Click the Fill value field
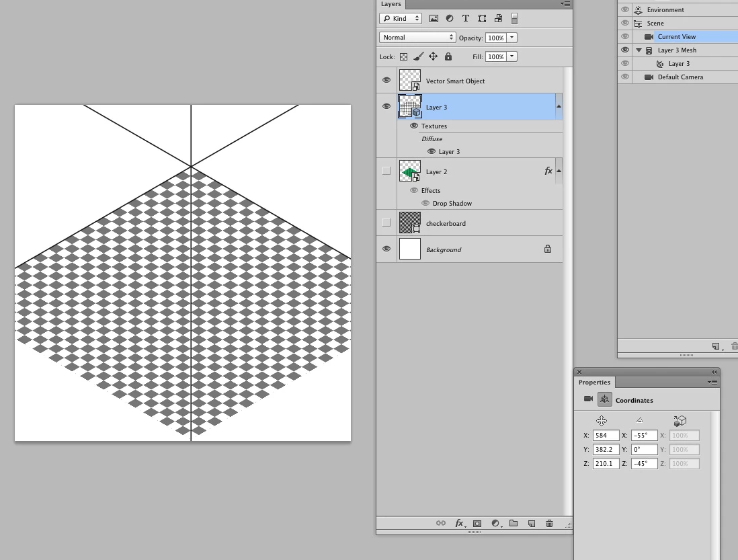 [x=495, y=56]
